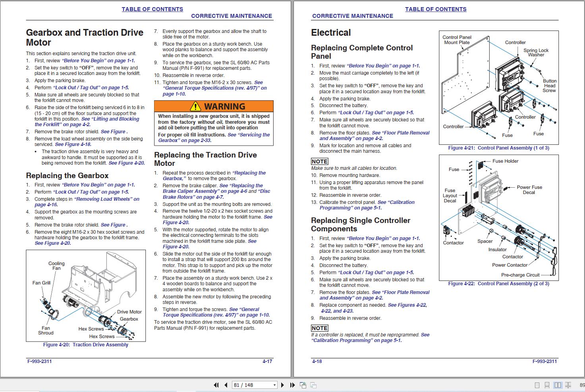Open "Replacing the Gearbox" cross-reference link

point(214,176)
